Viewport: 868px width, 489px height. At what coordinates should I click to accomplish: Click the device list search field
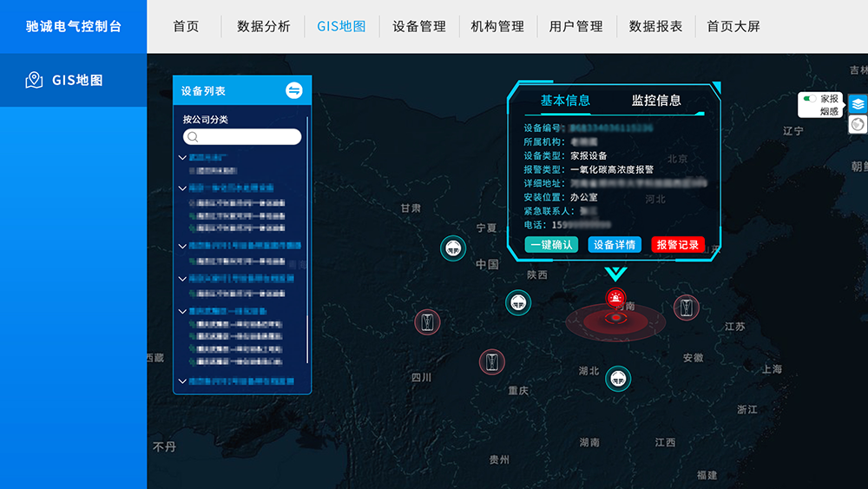(242, 137)
